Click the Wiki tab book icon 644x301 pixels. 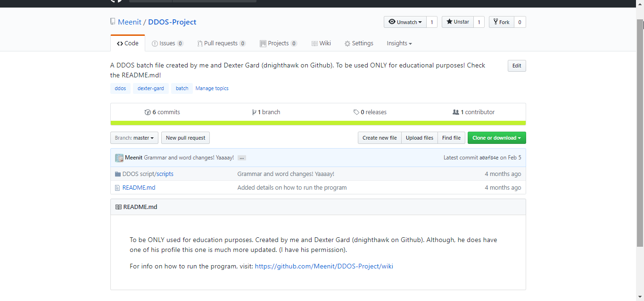[x=314, y=43]
